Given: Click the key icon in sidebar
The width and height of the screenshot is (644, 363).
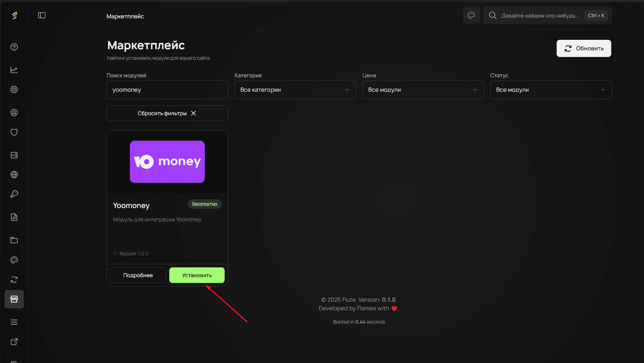Looking at the screenshot, I should pyautogui.click(x=14, y=194).
